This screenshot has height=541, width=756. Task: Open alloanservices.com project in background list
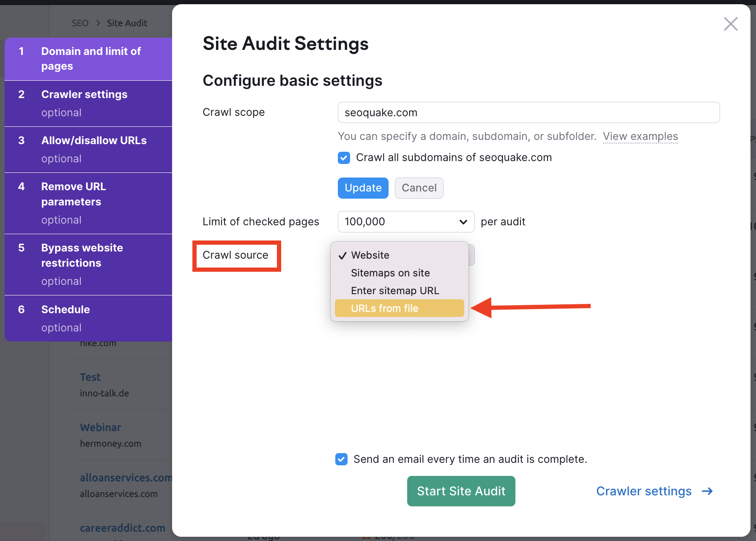click(x=126, y=478)
